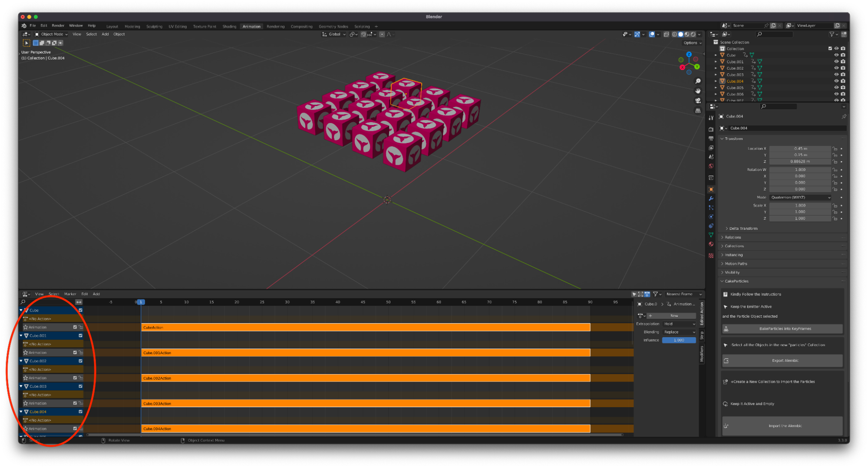Open viewport Options dropdown
The height and width of the screenshot is (468, 868).
(x=692, y=43)
